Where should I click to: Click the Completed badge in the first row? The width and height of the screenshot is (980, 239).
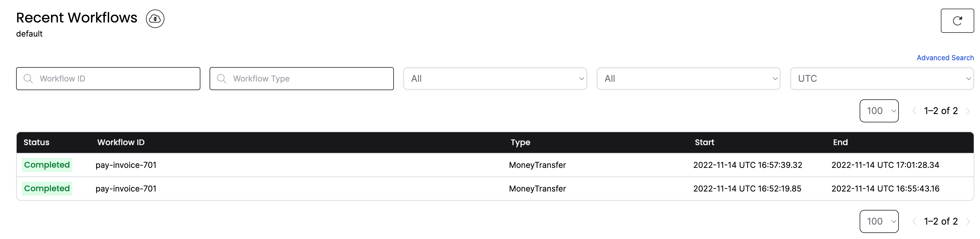tap(47, 165)
